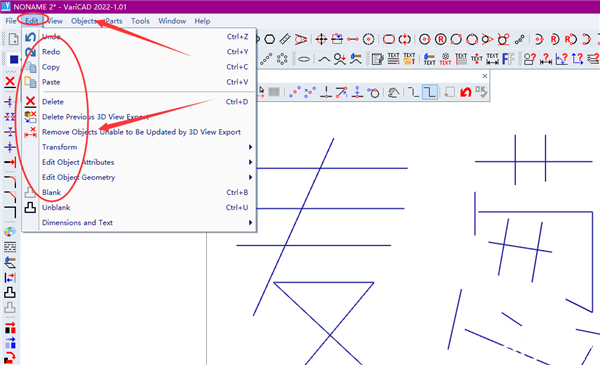Click the Unblank icon beside Unblank entry
600x365 pixels.
coord(30,207)
